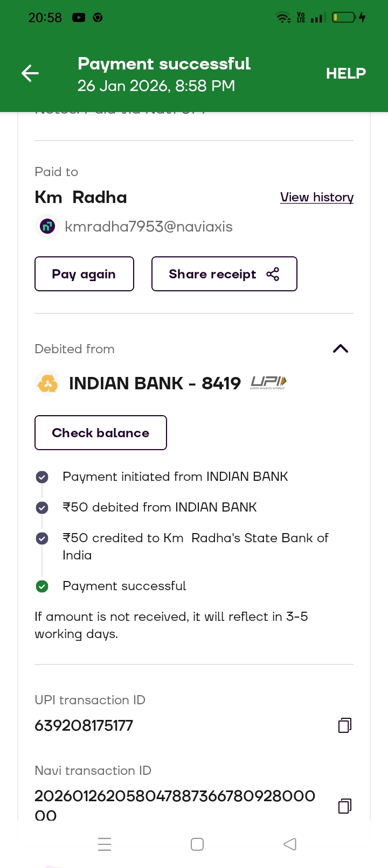
Task: Open View history link
Action: coord(317,198)
